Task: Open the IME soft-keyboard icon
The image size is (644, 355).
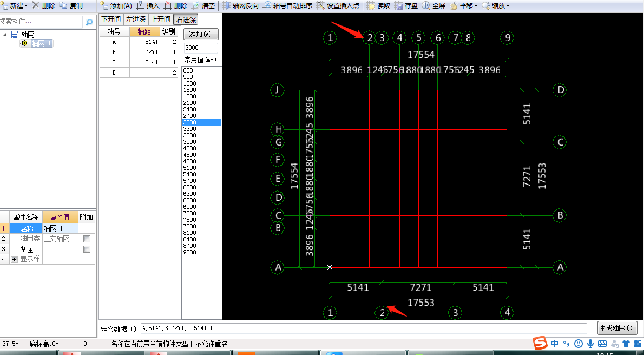Action: (602, 344)
